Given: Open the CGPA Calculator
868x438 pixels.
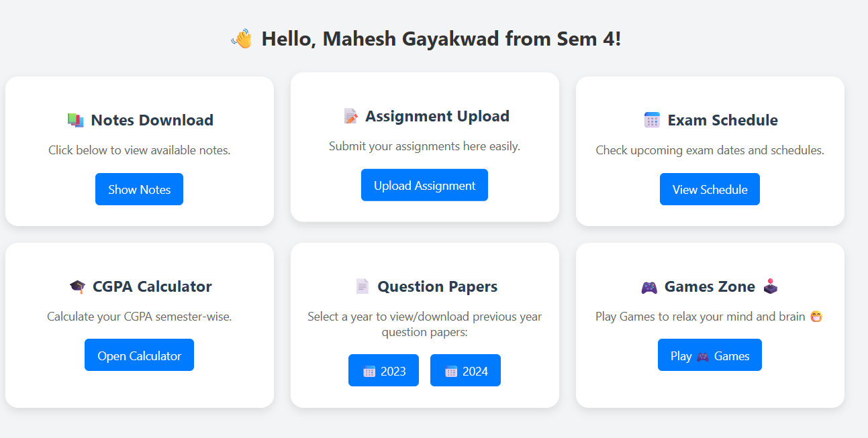Looking at the screenshot, I should click(x=139, y=355).
